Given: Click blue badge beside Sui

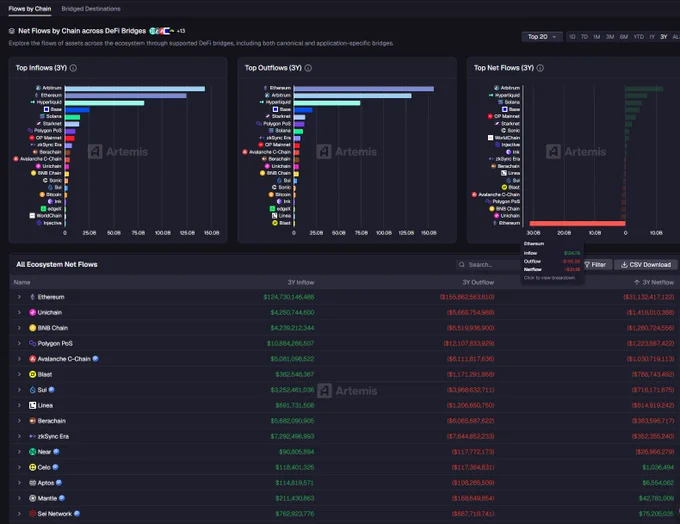Looking at the screenshot, I should [x=52, y=390].
